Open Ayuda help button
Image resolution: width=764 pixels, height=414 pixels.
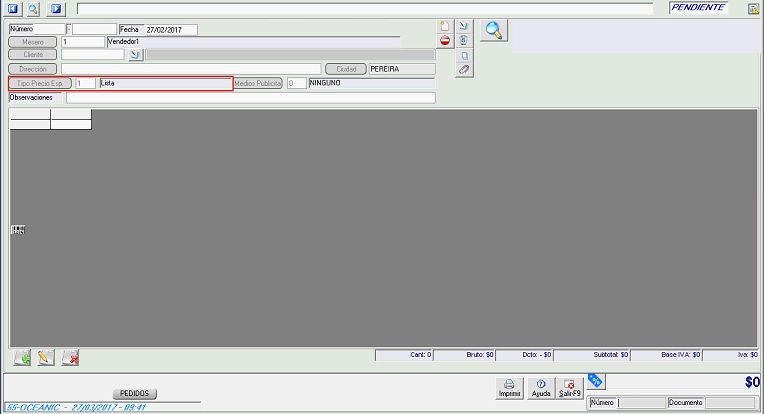540,389
